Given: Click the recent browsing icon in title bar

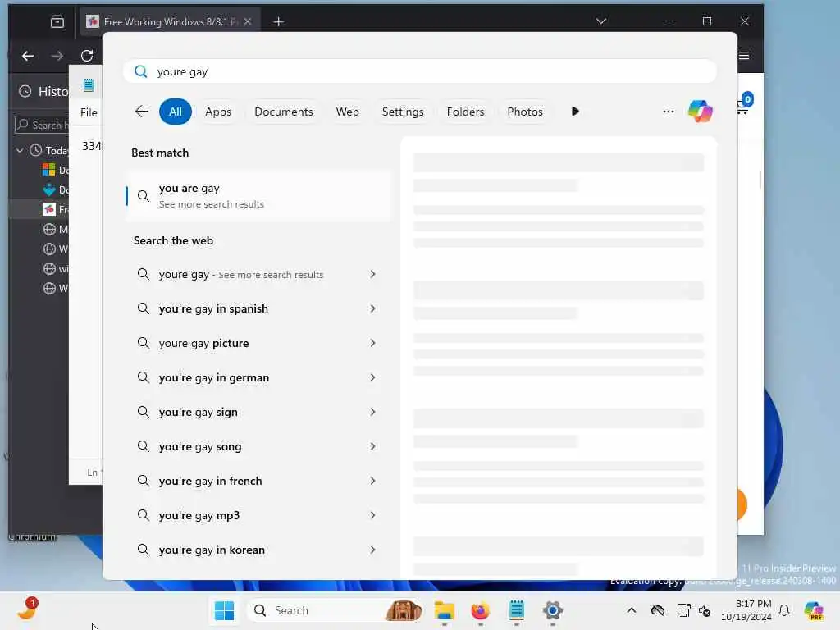Looking at the screenshot, I should 57,21.
